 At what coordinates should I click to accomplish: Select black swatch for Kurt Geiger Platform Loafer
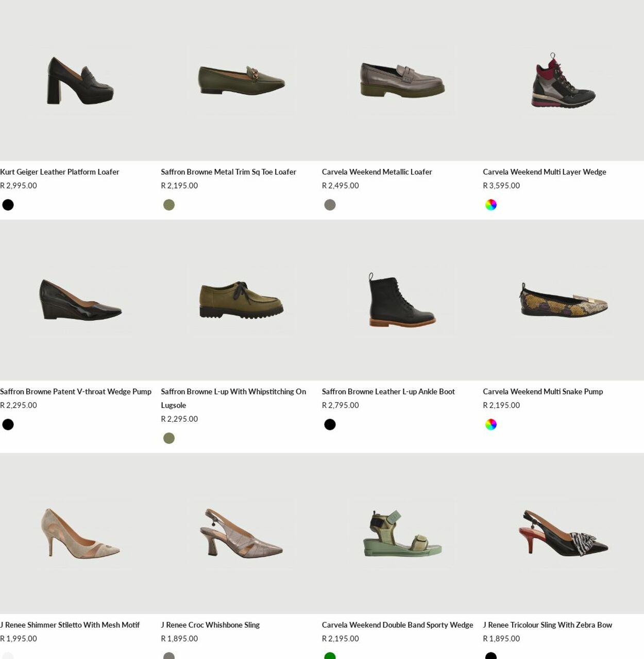coord(8,205)
